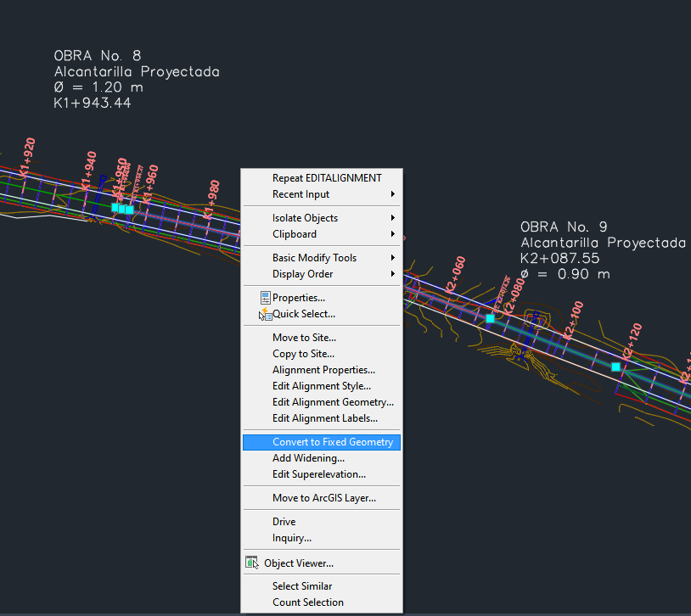Click the K2+060 station label
This screenshot has width=691, height=616.
455,275
